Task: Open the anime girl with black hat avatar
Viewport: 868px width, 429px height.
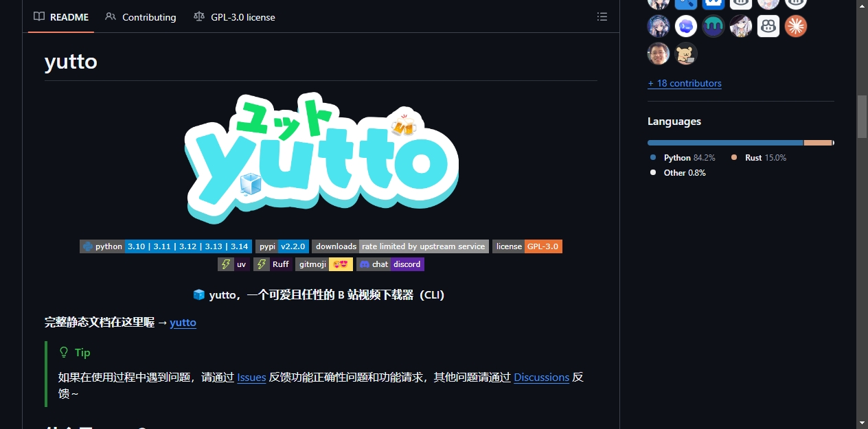Action: pos(741,27)
